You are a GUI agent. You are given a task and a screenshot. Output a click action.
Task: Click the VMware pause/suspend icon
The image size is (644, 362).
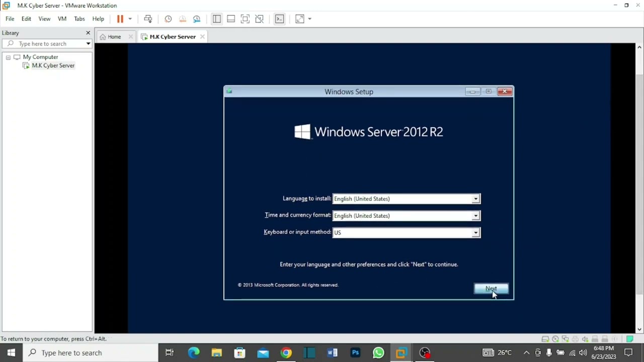[120, 19]
